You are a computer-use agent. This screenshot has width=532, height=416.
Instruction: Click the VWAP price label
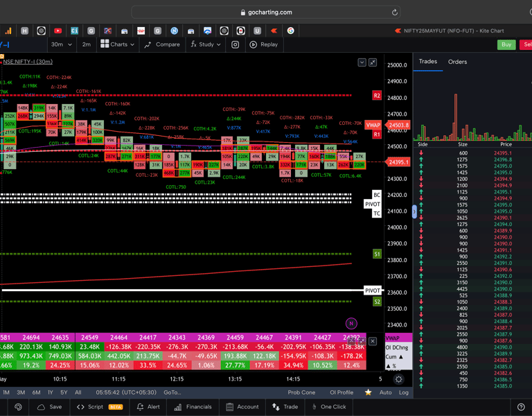(x=373, y=125)
